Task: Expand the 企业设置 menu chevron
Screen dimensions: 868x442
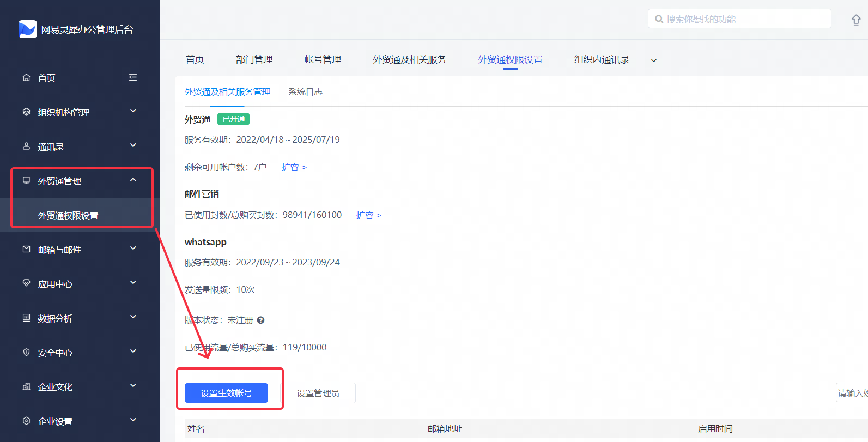Action: pos(133,420)
